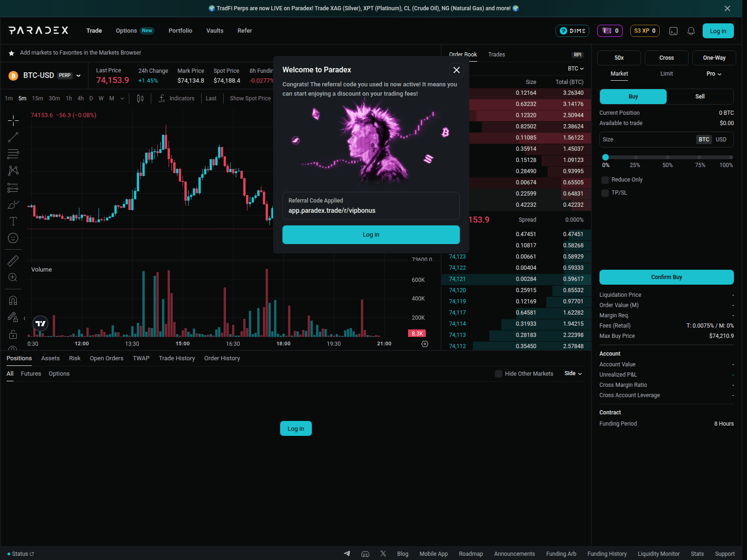747x560 pixels.
Task: Click the candlestick chart type icon
Action: pos(140,98)
